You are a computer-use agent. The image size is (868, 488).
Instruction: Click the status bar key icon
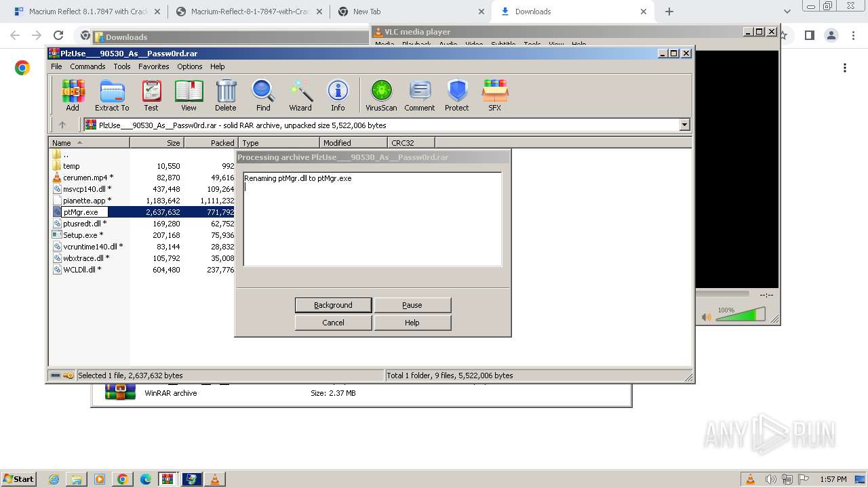click(x=68, y=375)
